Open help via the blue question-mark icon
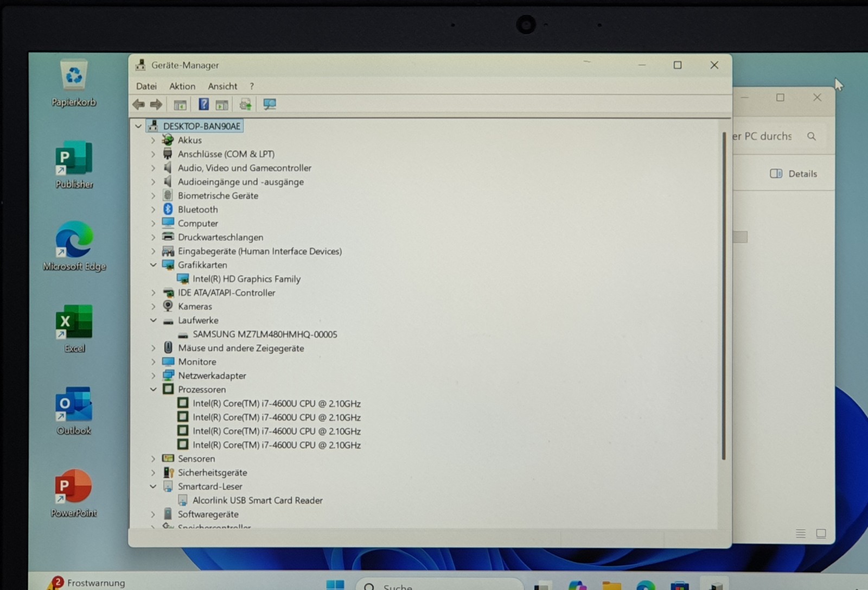Viewport: 868px width, 590px height. (x=203, y=104)
